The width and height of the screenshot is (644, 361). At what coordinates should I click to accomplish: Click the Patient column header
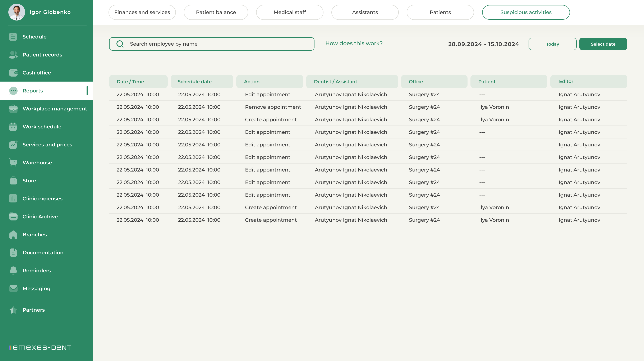tap(509, 82)
